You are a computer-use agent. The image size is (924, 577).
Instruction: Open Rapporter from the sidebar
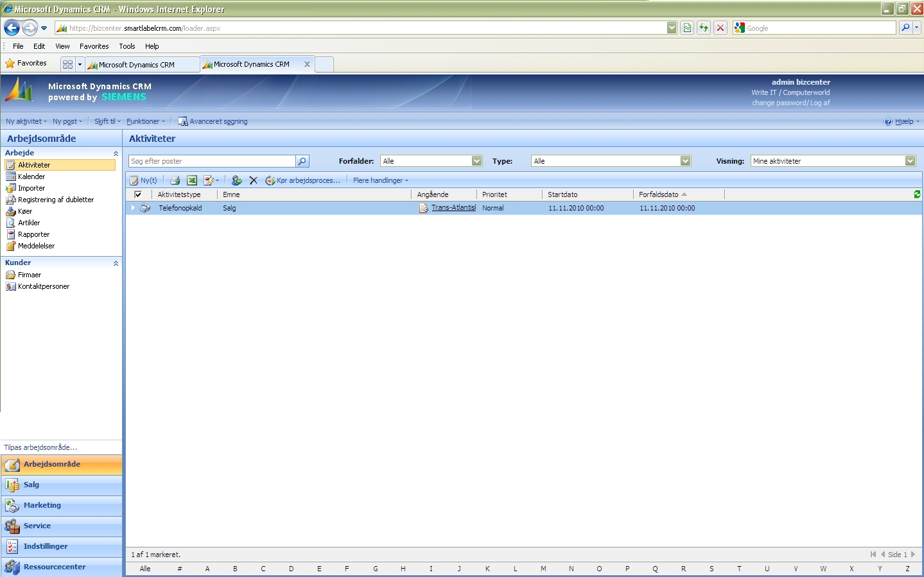pyautogui.click(x=33, y=234)
